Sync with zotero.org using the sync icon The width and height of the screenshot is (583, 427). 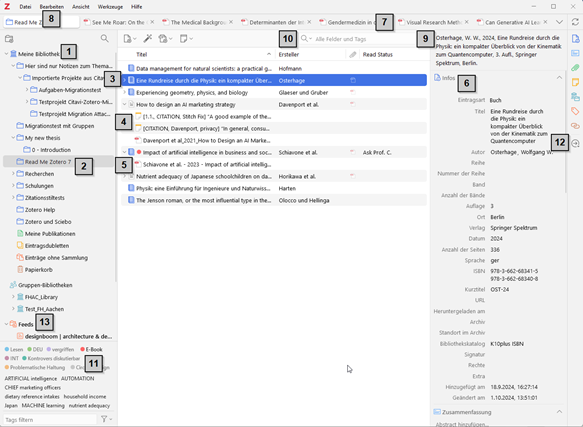(575, 22)
